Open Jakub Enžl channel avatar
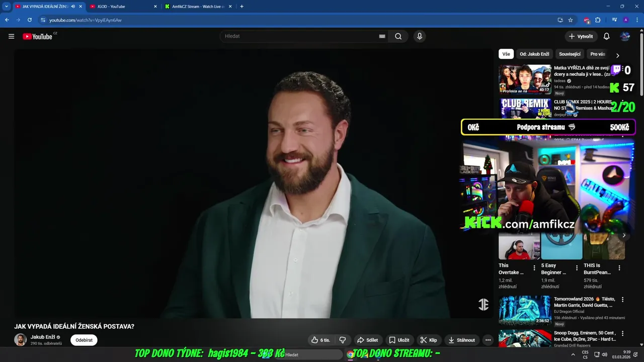The width and height of the screenshot is (644, 362). (21, 340)
